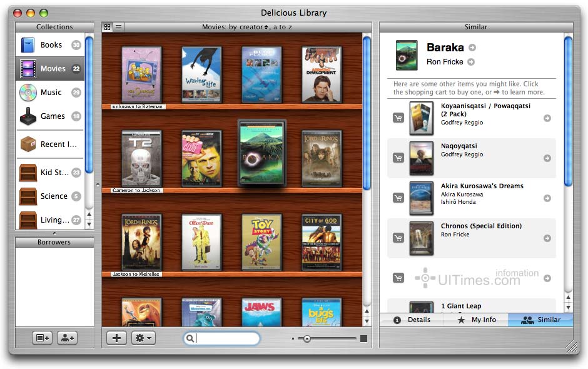588x369 pixels.
Task: Select the Simpsons DVD cover
Action: [x=142, y=74]
